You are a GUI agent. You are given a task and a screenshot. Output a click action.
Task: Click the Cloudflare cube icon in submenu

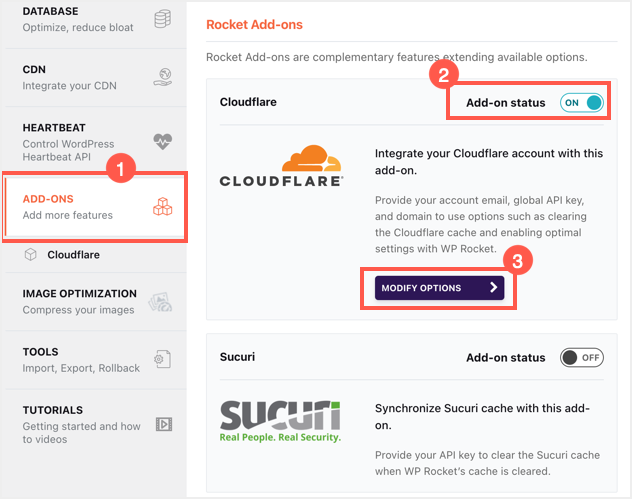coord(30,255)
